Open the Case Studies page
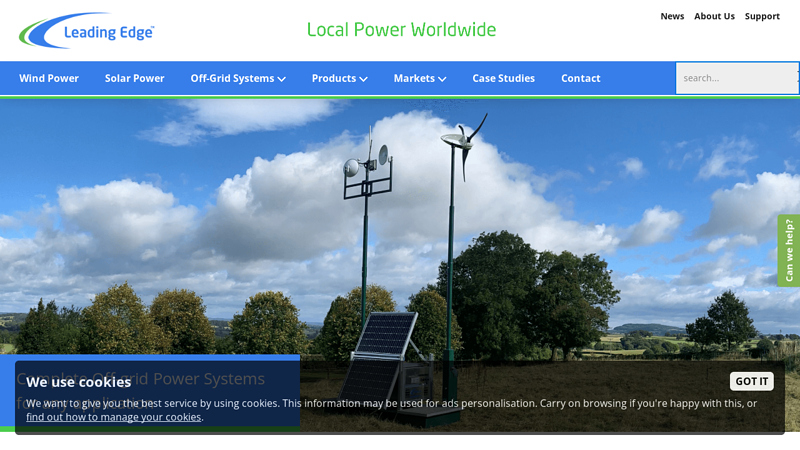 tap(504, 79)
